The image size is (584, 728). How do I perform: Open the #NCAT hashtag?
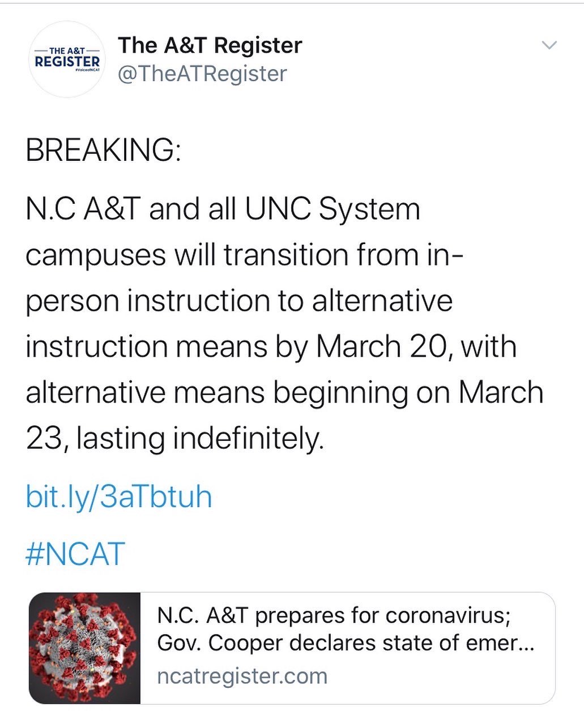[75, 554]
